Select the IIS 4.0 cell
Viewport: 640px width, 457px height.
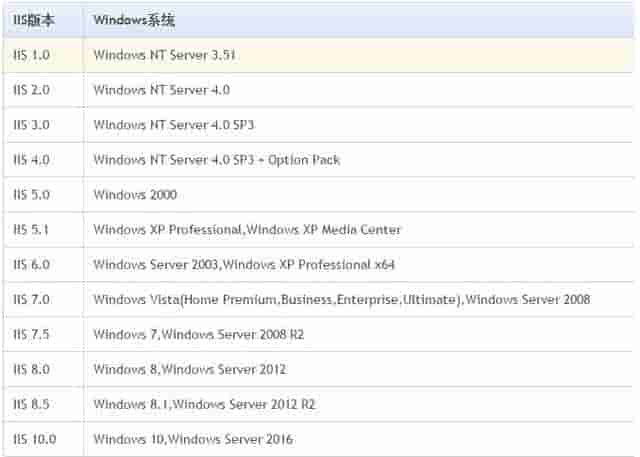click(32, 160)
